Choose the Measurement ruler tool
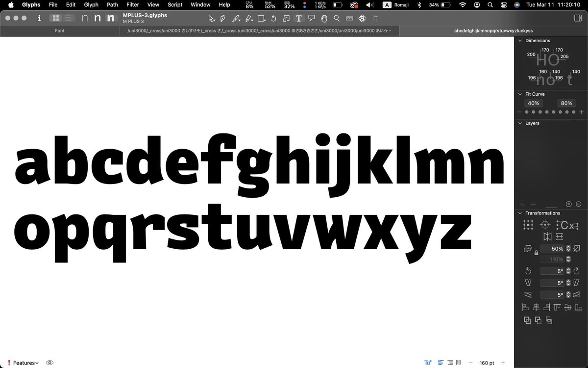Image resolution: width=588 pixels, height=368 pixels. click(x=349, y=19)
